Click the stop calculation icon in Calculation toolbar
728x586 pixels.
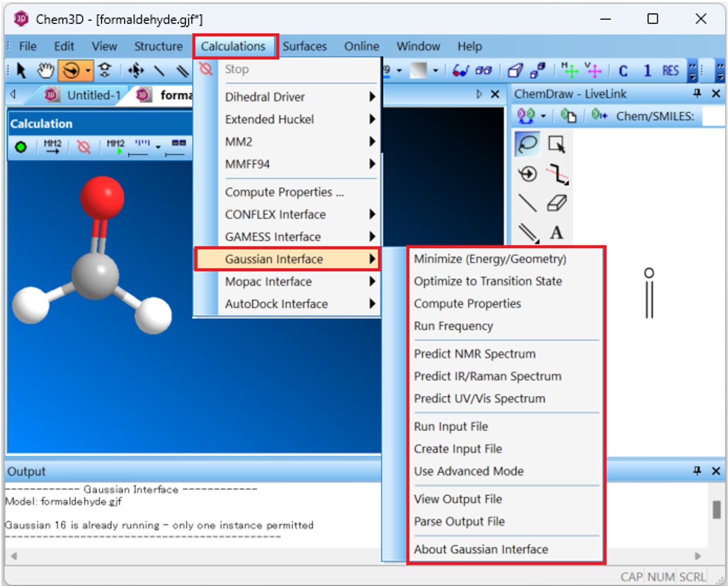[x=83, y=147]
